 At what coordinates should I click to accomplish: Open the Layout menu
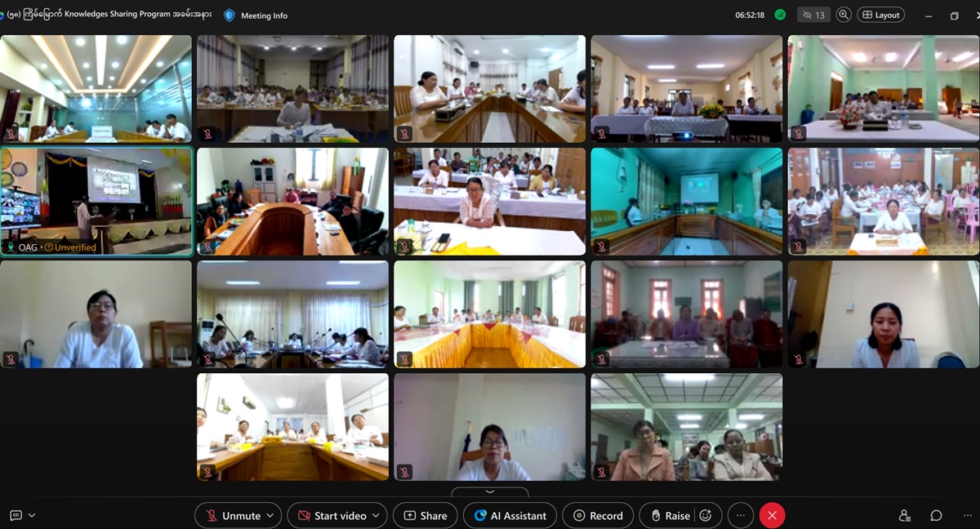click(880, 15)
